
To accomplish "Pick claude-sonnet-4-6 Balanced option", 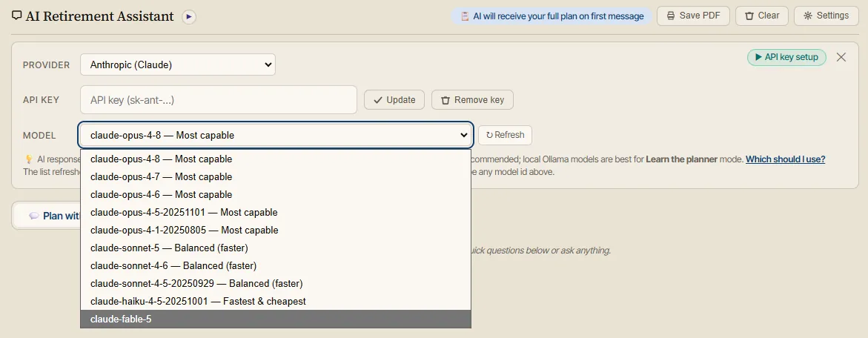I will click(276, 265).
